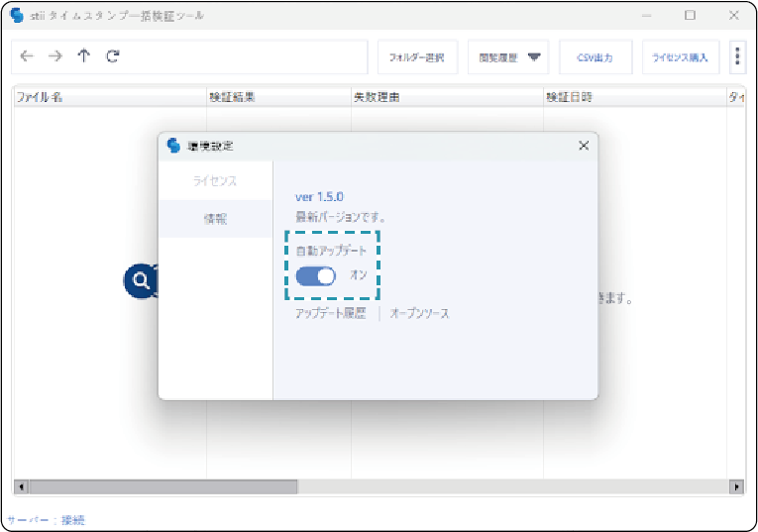The height and width of the screenshot is (532, 758).
Task: Click the CSV出力 button
Action: point(595,57)
